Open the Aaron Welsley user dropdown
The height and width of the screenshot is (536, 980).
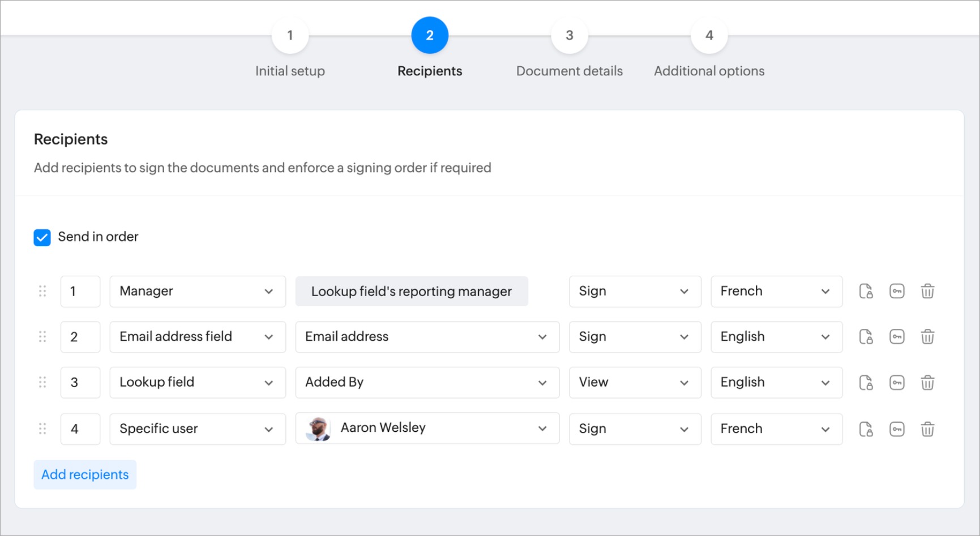(x=427, y=428)
